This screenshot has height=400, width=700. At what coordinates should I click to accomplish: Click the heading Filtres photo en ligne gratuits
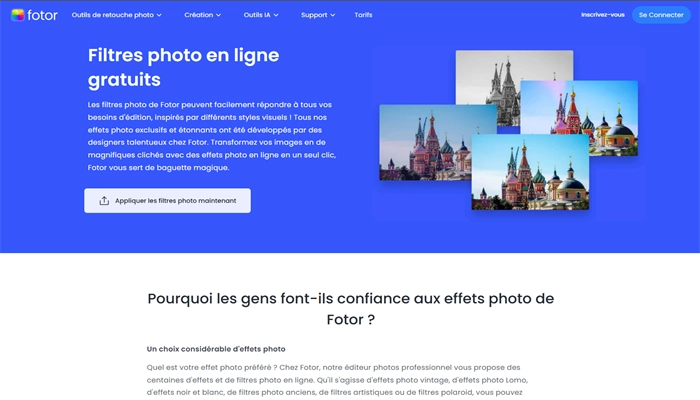[x=183, y=67]
